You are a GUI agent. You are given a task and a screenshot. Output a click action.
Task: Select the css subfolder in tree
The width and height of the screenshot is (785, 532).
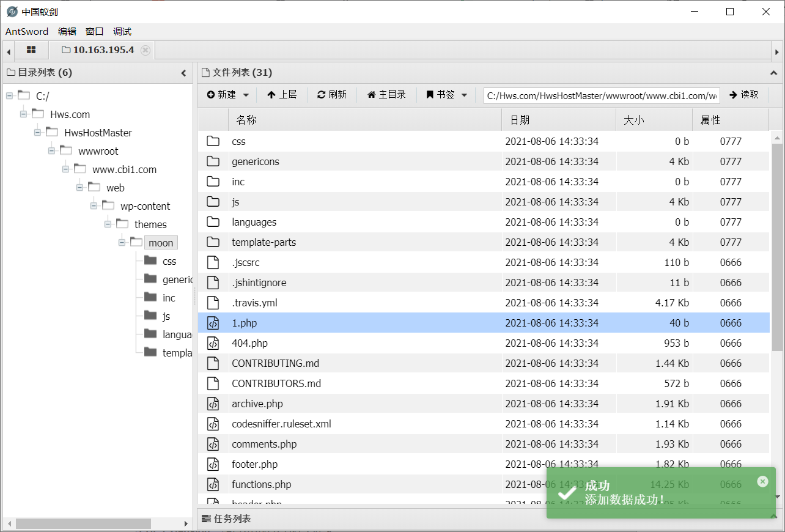169,261
